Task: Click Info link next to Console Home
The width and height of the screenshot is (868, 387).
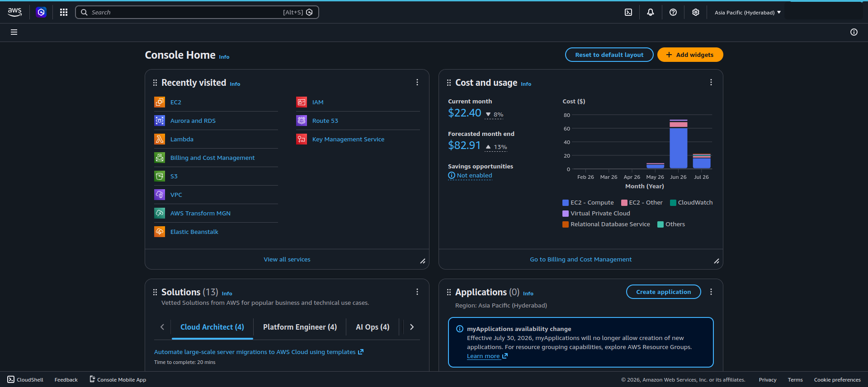Action: [224, 57]
